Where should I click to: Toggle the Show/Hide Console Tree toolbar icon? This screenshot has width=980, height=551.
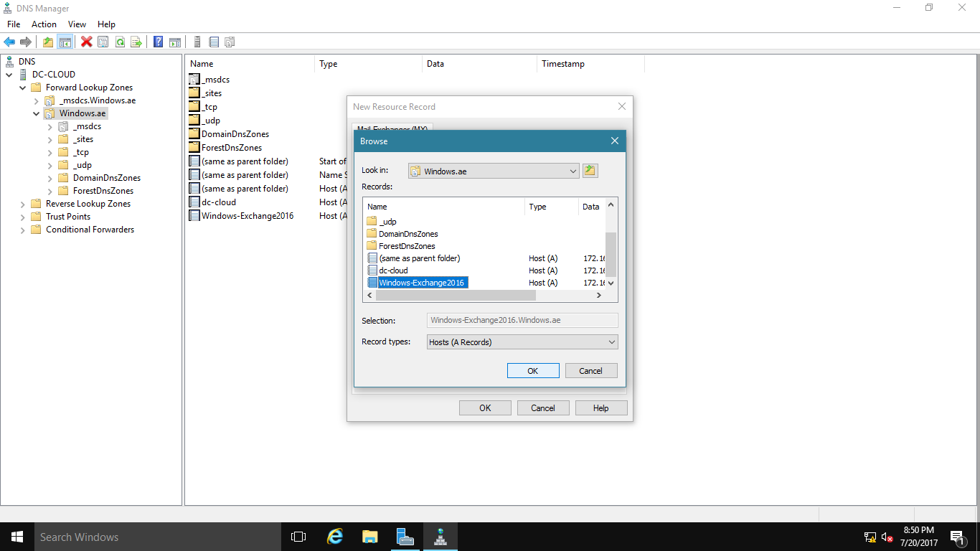[x=65, y=42]
